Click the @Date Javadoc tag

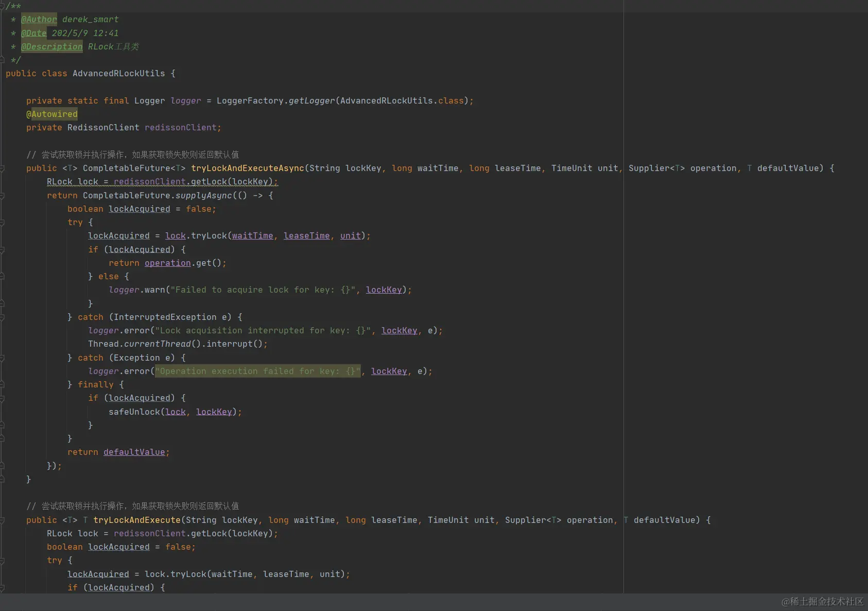[34, 33]
